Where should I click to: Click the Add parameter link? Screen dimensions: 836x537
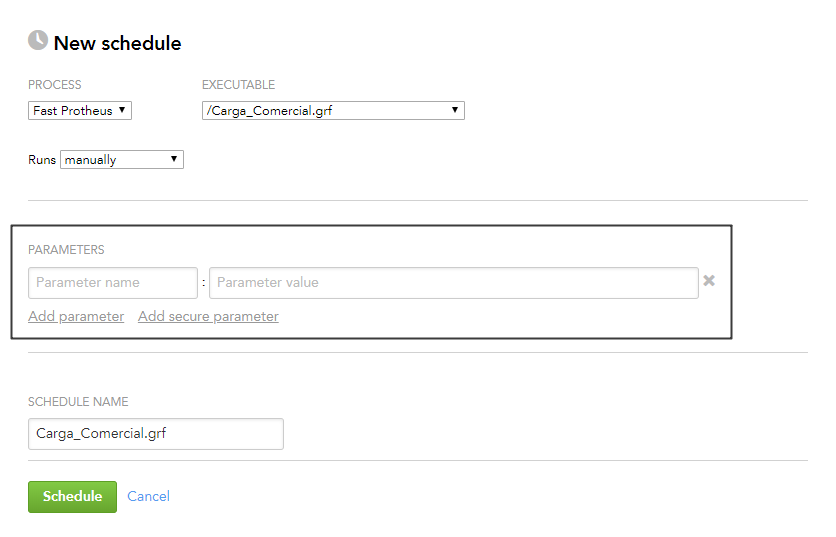click(76, 316)
